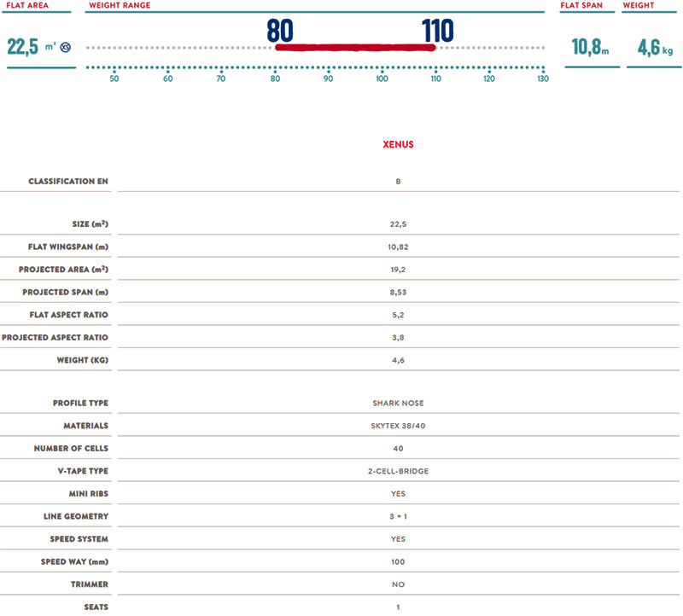
Task: Click the WEIGHT RANGE heading
Action: pos(120,5)
